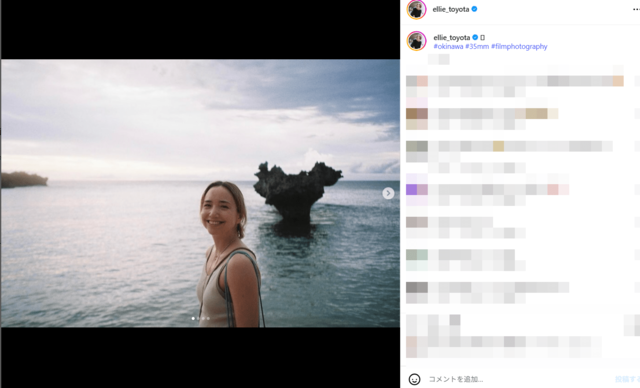This screenshot has height=388, width=640.
Task: Select the first carousel dot indicator
Action: click(x=193, y=318)
